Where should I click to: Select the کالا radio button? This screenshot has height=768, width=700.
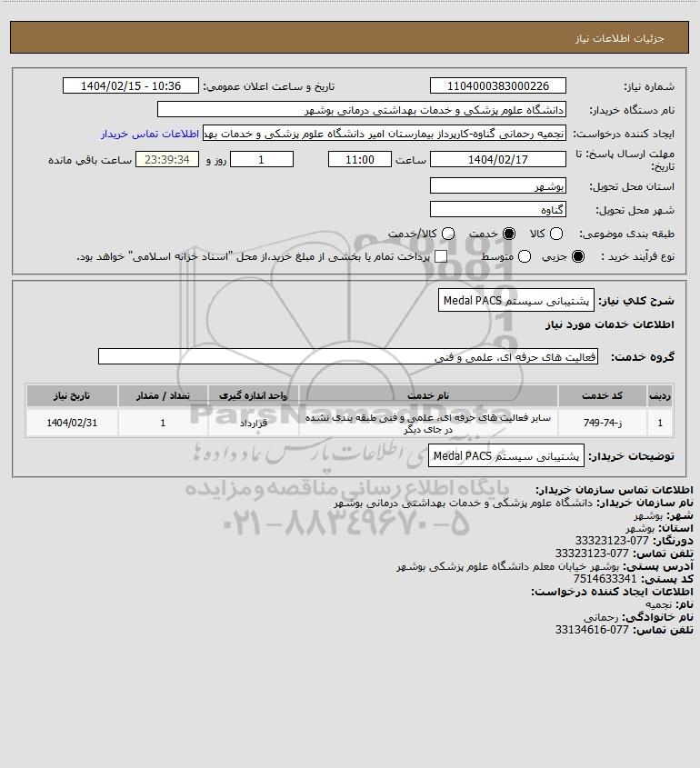coord(556,234)
